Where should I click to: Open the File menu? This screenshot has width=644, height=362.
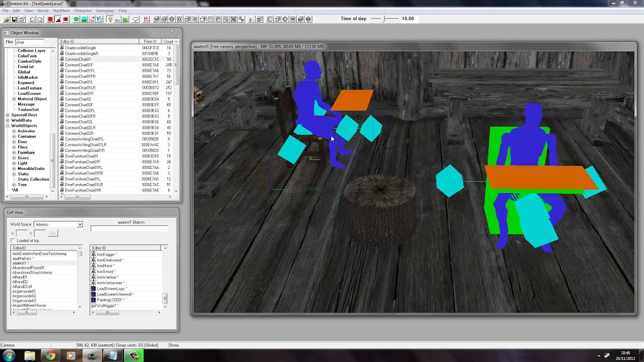click(5, 11)
